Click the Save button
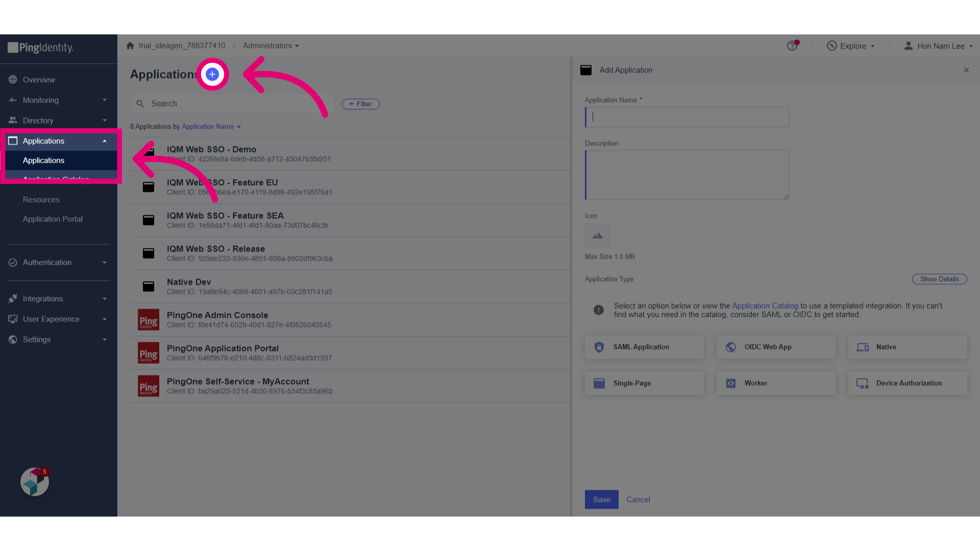Screen dimensions: 980x551 tap(602, 499)
